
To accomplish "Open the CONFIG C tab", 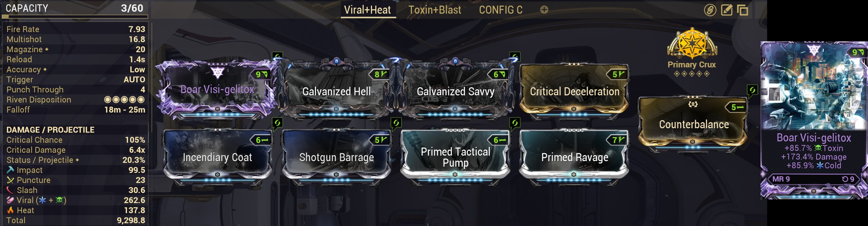I will (x=501, y=10).
